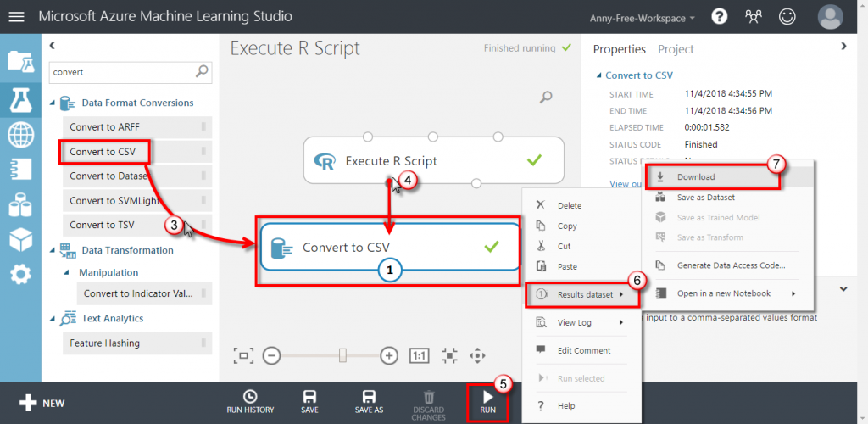Click the fit-to-screen canvas icon

tap(243, 355)
